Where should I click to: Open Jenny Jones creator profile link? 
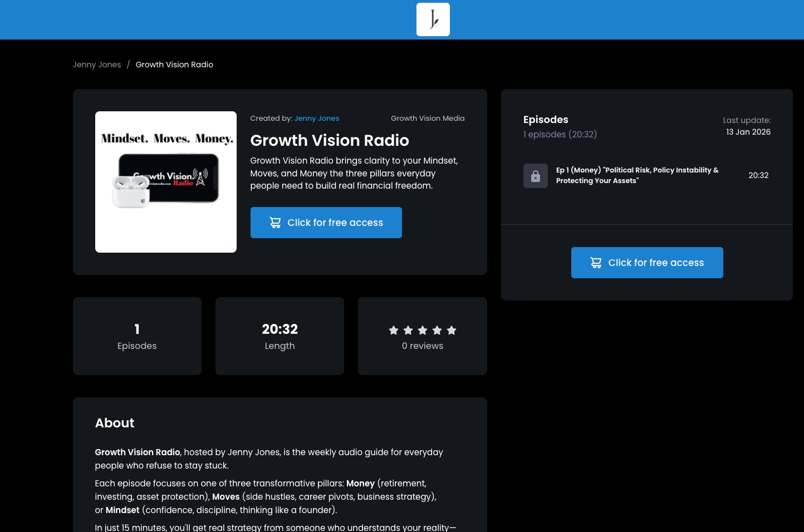point(316,118)
